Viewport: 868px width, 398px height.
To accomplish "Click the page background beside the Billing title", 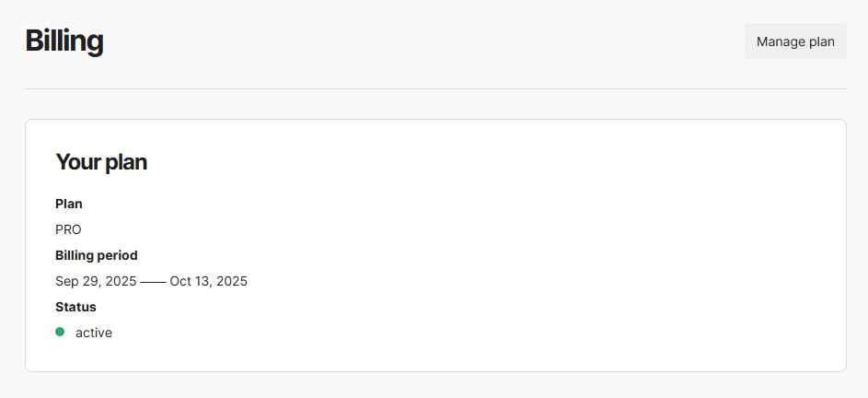I will (414, 41).
